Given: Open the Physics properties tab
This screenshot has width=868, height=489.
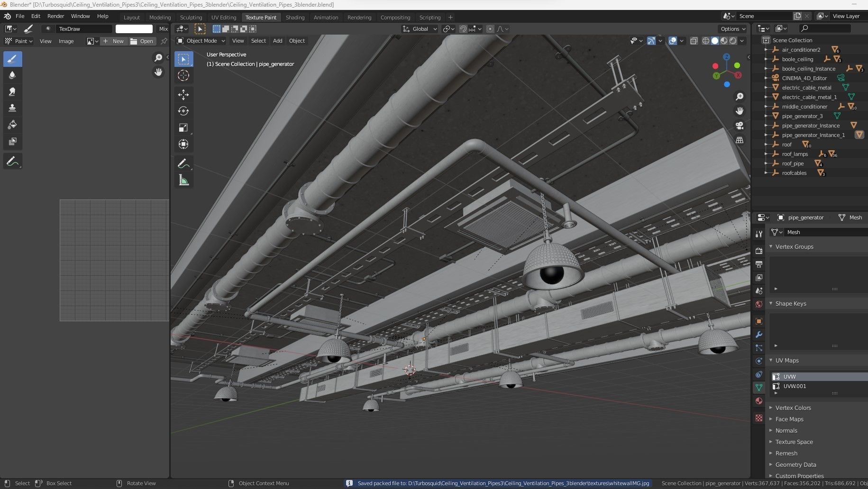Looking at the screenshot, I should (x=759, y=361).
